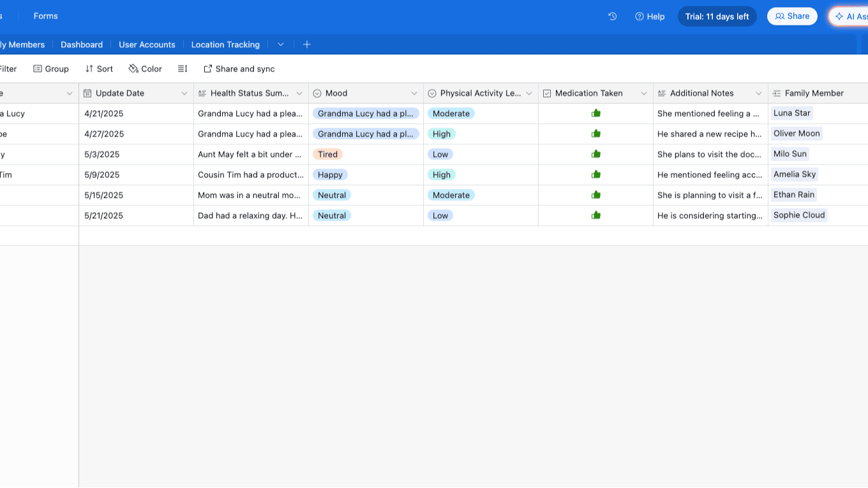Click the text icon in Additional Notes header
Viewport: 868px width, 488px height.
click(x=662, y=93)
